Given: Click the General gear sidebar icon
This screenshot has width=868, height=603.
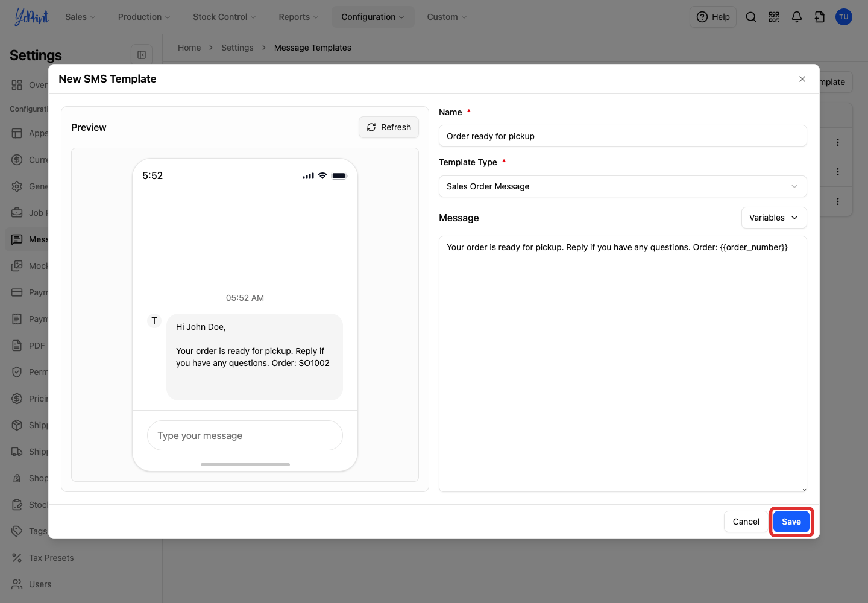Looking at the screenshot, I should tap(17, 186).
